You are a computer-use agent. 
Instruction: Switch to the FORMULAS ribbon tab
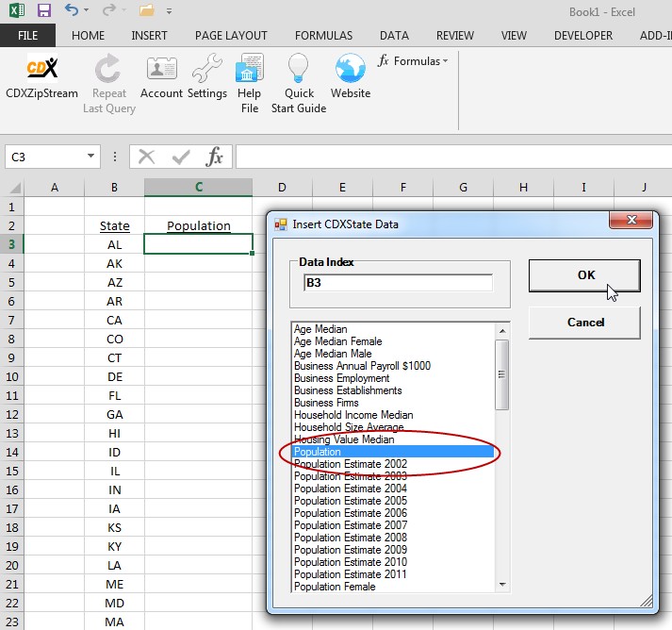pos(323,36)
